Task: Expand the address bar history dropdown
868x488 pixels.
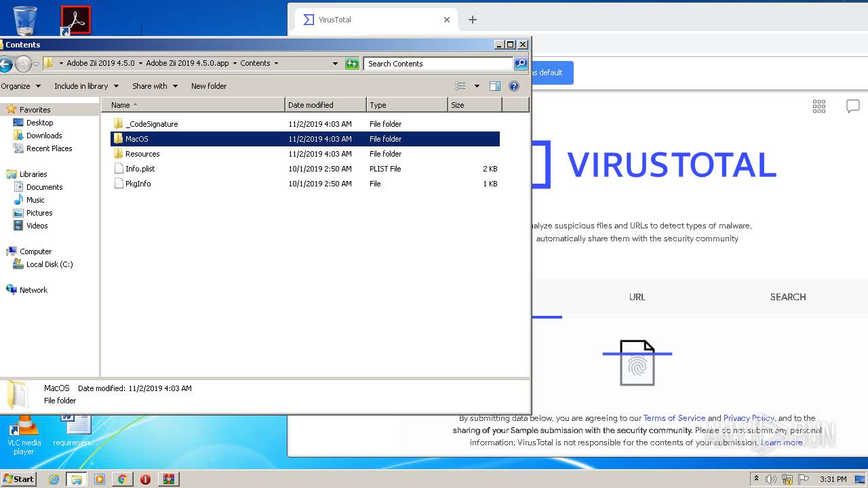Action: (335, 64)
